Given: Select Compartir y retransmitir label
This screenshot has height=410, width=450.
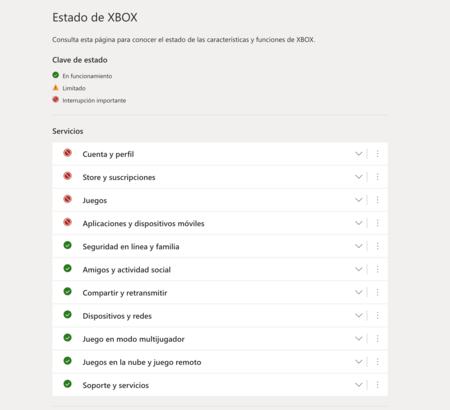Looking at the screenshot, I should (125, 293).
